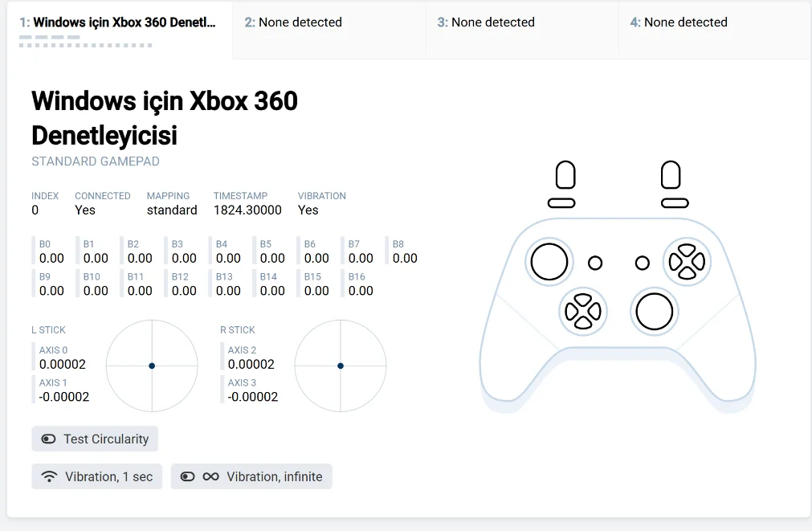Click the B12 button value
The image size is (812, 531).
[184, 291]
